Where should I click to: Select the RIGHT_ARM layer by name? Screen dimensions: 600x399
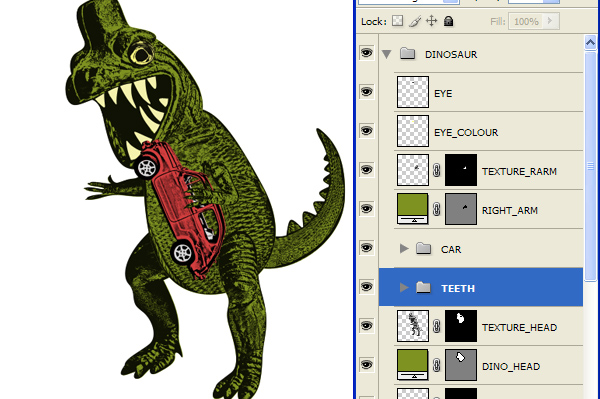pos(510,210)
